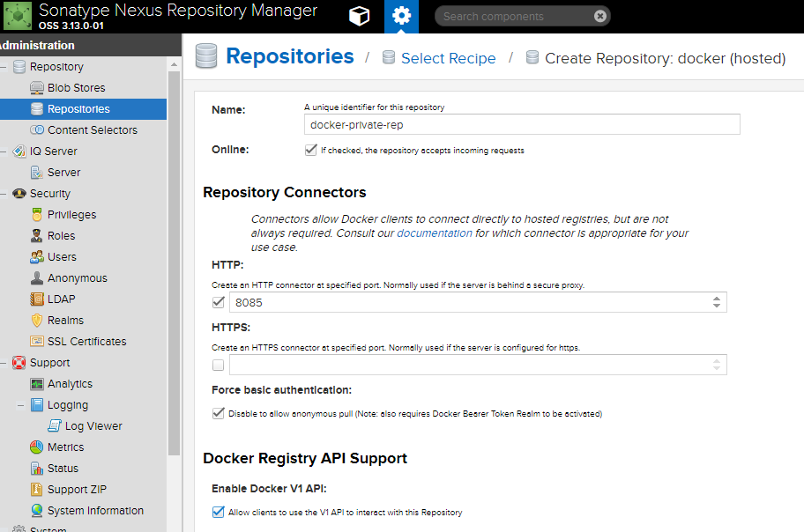Click the Administration gear icon

pyautogui.click(x=401, y=17)
